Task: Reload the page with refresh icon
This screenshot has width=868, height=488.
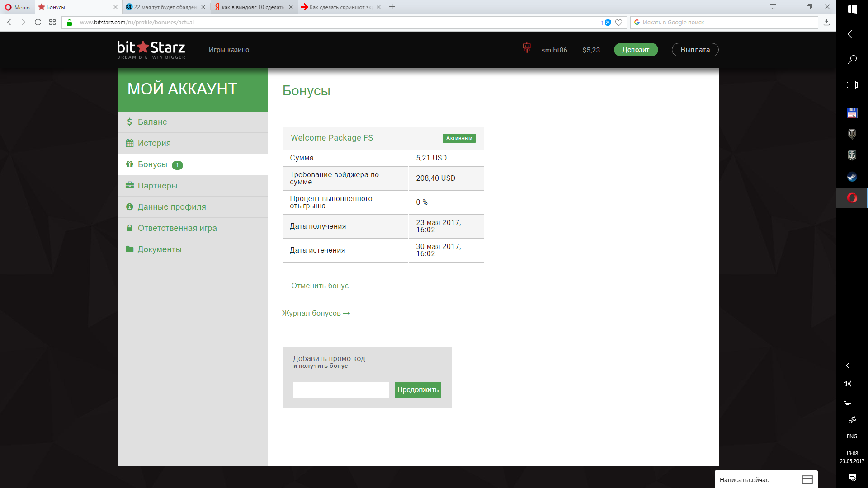Action: (x=38, y=22)
